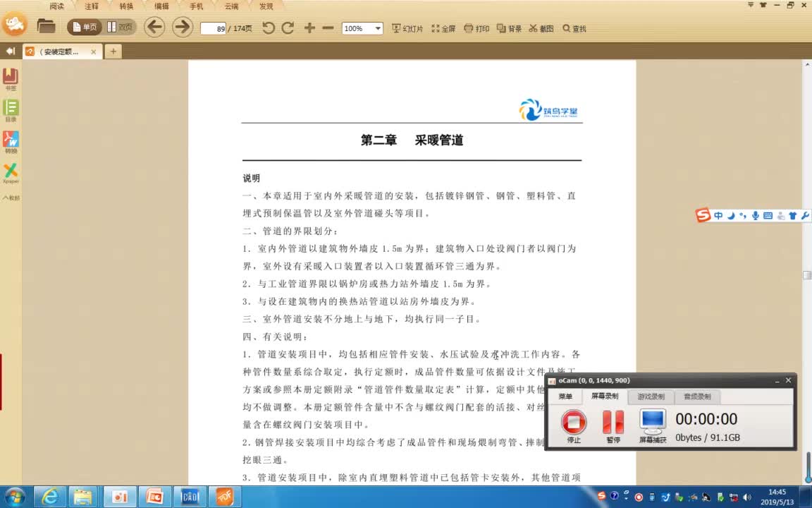Click the volume icon in system tray
Screen dimensions: 812x508
pos(746,497)
